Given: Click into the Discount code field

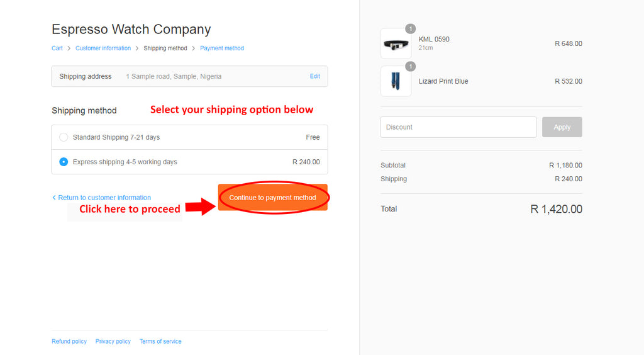Looking at the screenshot, I should point(458,127).
